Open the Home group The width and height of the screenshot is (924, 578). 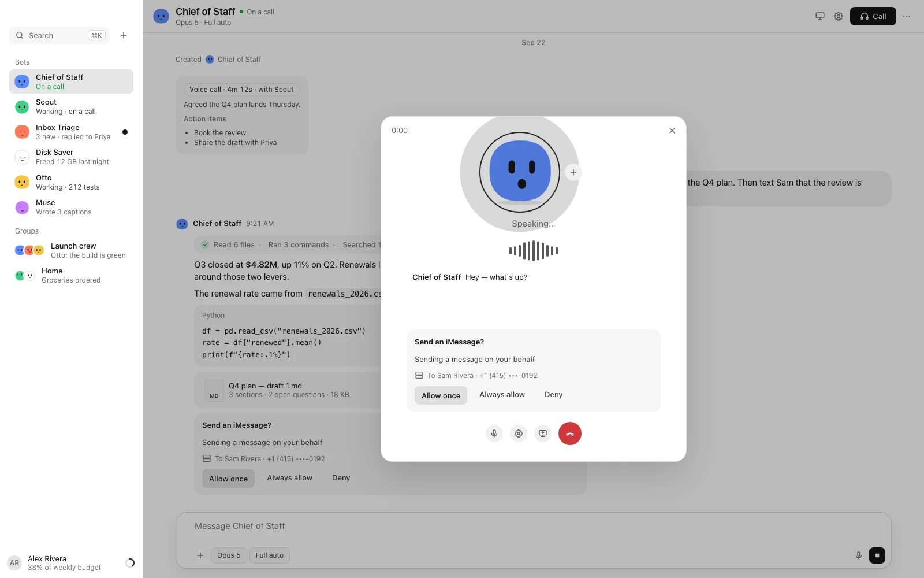tap(71, 276)
